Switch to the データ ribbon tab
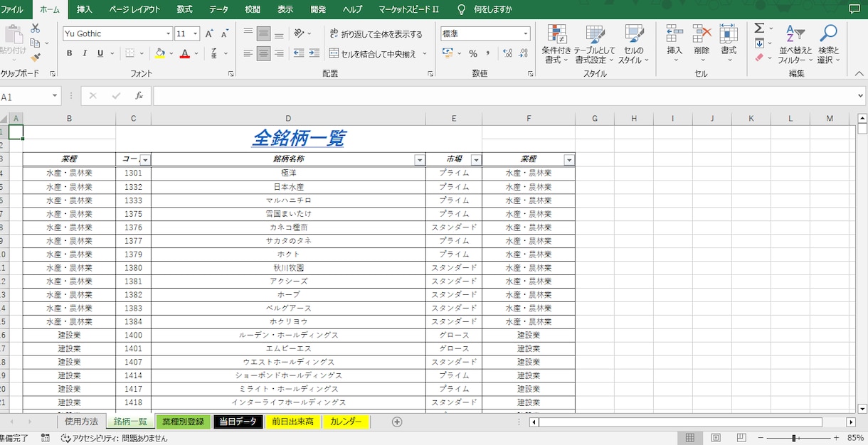Image resolution: width=868 pixels, height=445 pixels. pyautogui.click(x=219, y=9)
